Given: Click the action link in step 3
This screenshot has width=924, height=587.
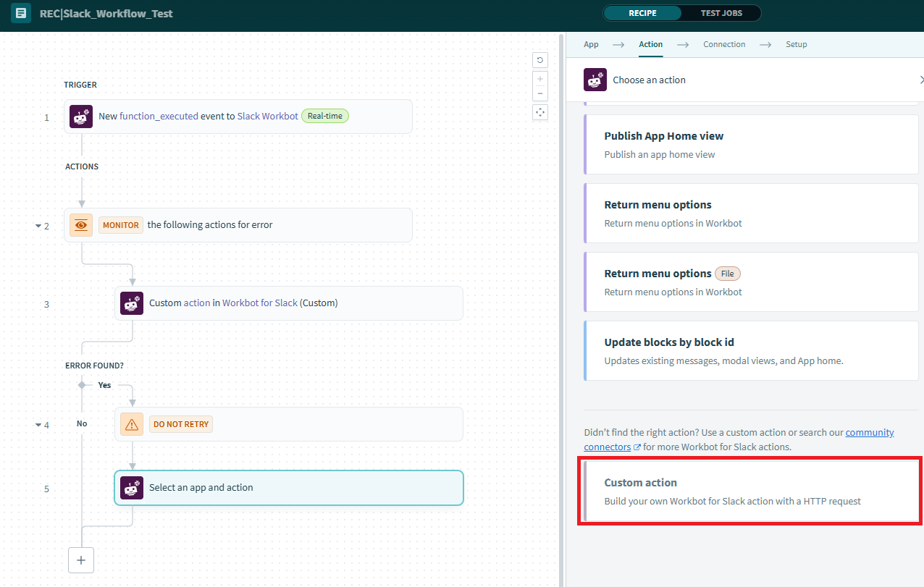Looking at the screenshot, I should click(197, 303).
